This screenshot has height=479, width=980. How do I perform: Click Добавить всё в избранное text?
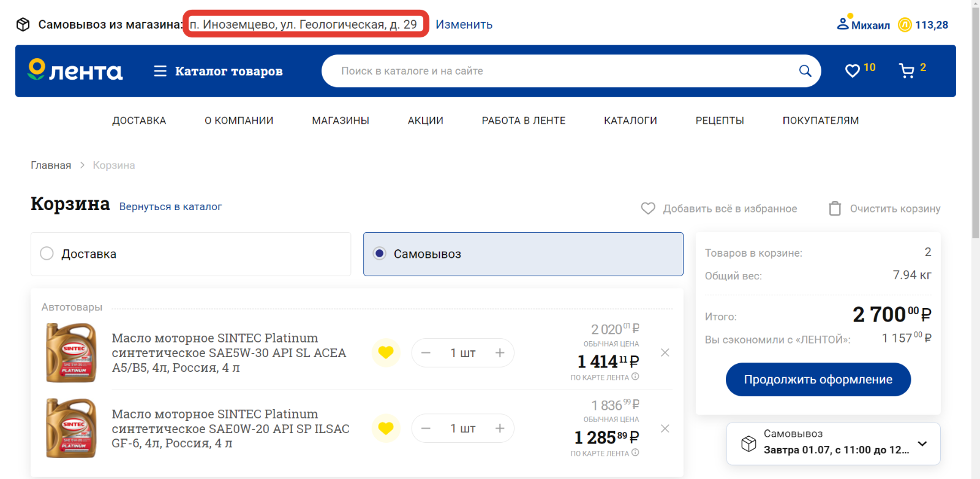pyautogui.click(x=730, y=209)
